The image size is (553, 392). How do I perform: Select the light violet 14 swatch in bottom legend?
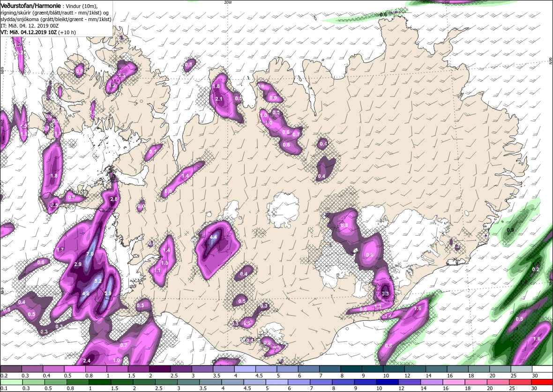click(x=431, y=382)
